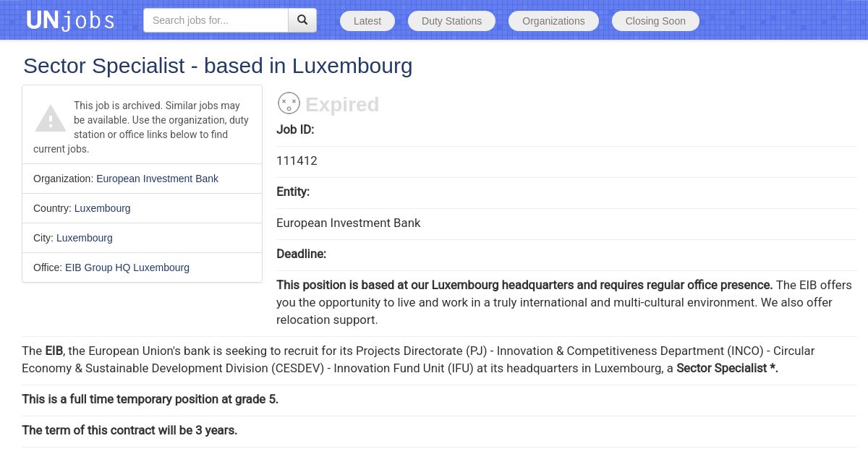
Task: Open the Duty Stations menu item
Action: tap(451, 21)
